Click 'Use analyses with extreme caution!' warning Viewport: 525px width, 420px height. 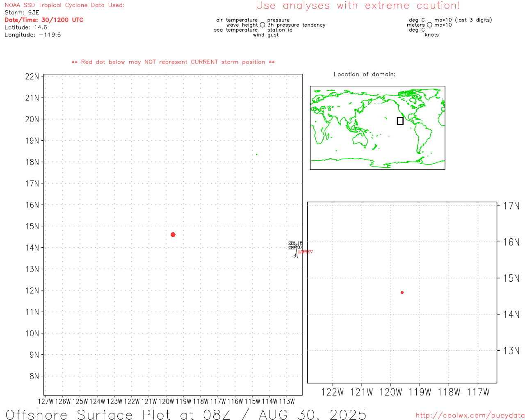click(x=358, y=6)
